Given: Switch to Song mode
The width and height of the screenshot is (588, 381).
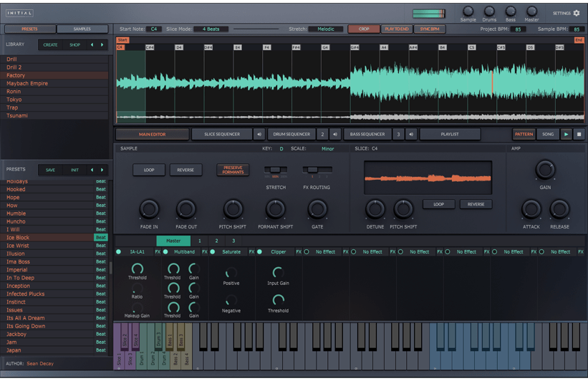Looking at the screenshot, I should coord(548,134).
